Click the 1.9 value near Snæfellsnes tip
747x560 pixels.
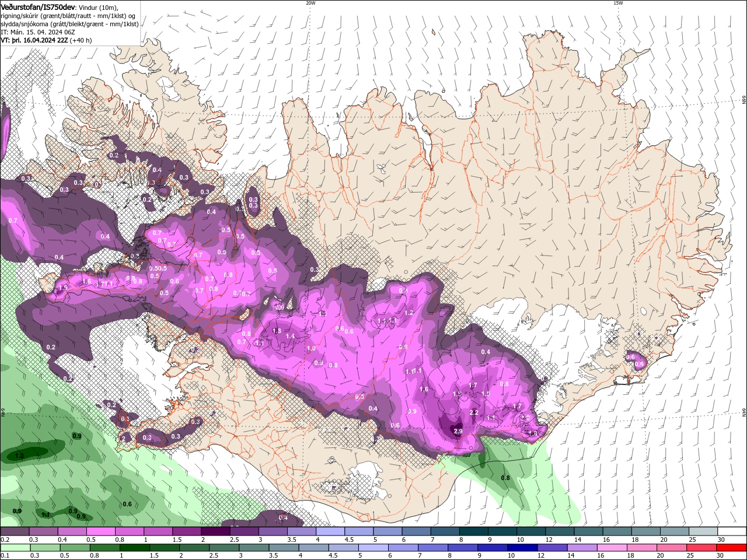(x=63, y=288)
